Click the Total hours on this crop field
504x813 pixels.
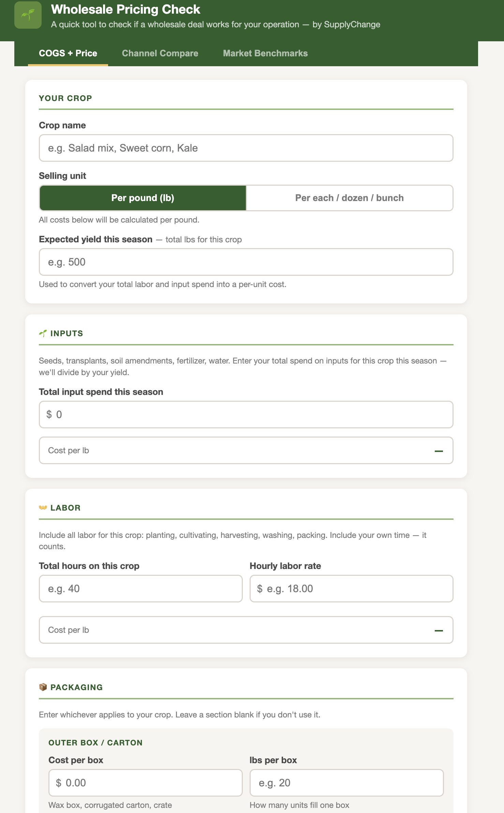point(140,588)
